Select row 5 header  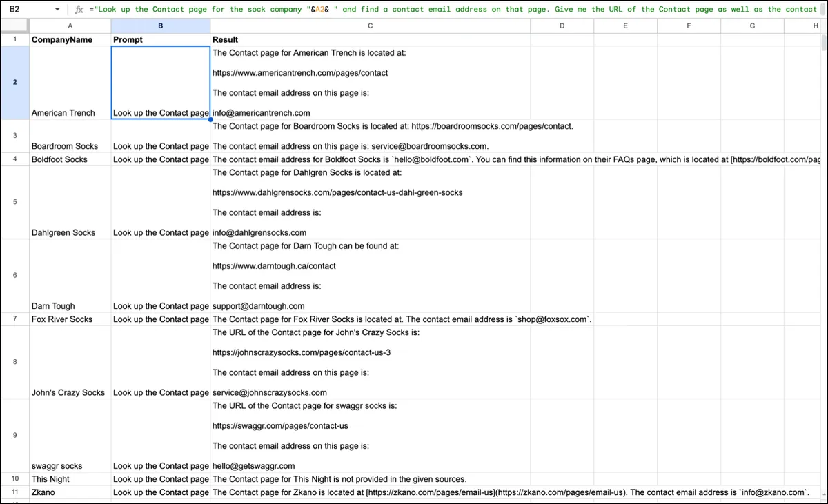14,202
